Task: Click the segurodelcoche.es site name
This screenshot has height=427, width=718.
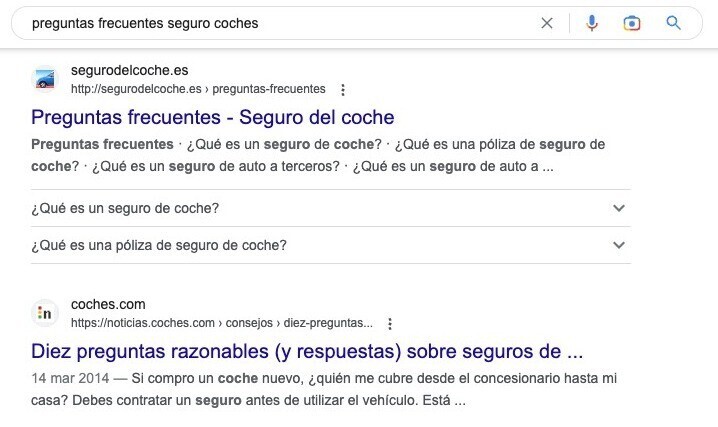Action: pos(130,71)
